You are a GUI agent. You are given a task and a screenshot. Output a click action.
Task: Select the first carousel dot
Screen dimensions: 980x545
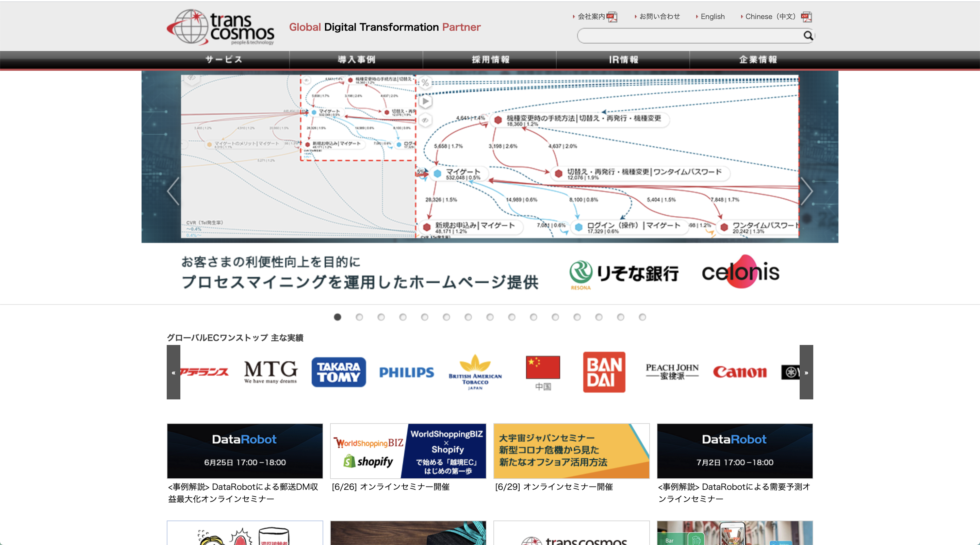pyautogui.click(x=338, y=317)
